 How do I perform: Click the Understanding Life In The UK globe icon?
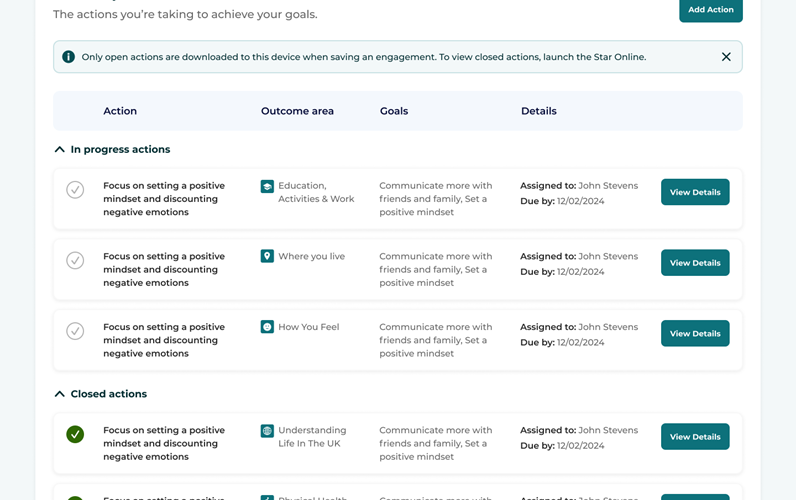[x=267, y=431]
